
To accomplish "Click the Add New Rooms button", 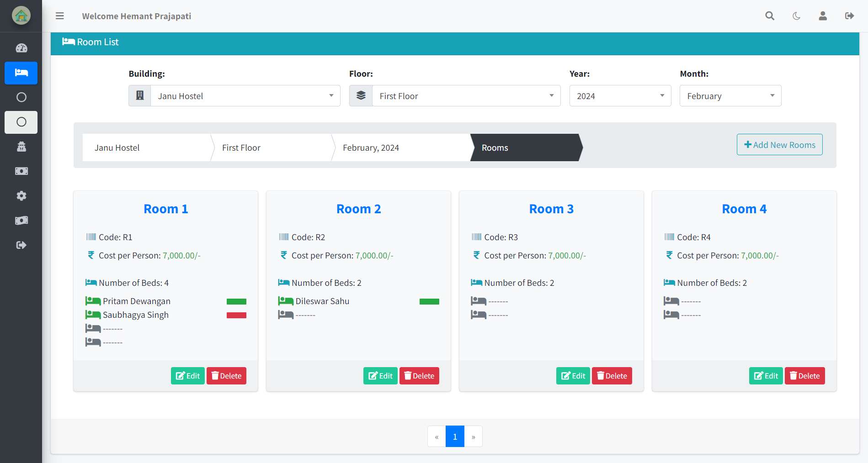I will coord(779,144).
